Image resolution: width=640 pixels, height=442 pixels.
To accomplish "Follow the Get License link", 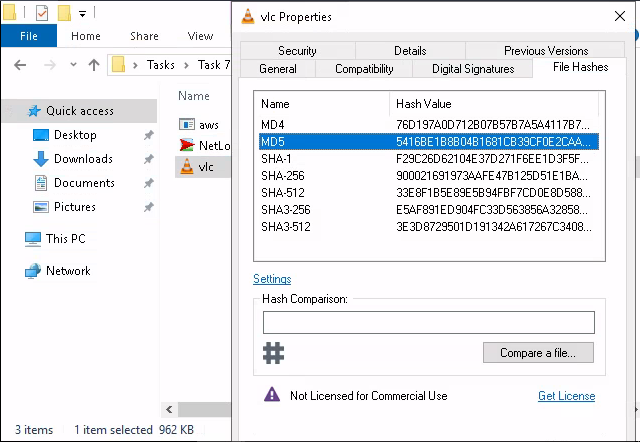I will click(566, 396).
